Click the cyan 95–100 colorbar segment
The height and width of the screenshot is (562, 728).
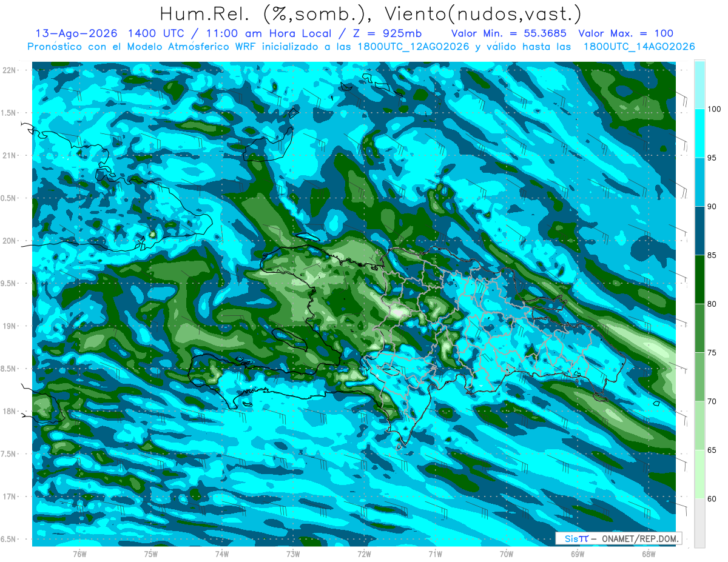(699, 133)
